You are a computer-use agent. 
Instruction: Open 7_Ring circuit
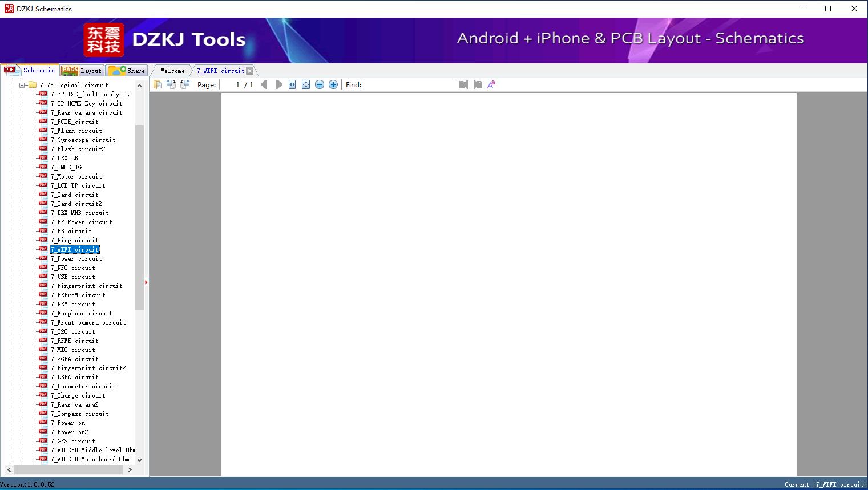(75, 240)
